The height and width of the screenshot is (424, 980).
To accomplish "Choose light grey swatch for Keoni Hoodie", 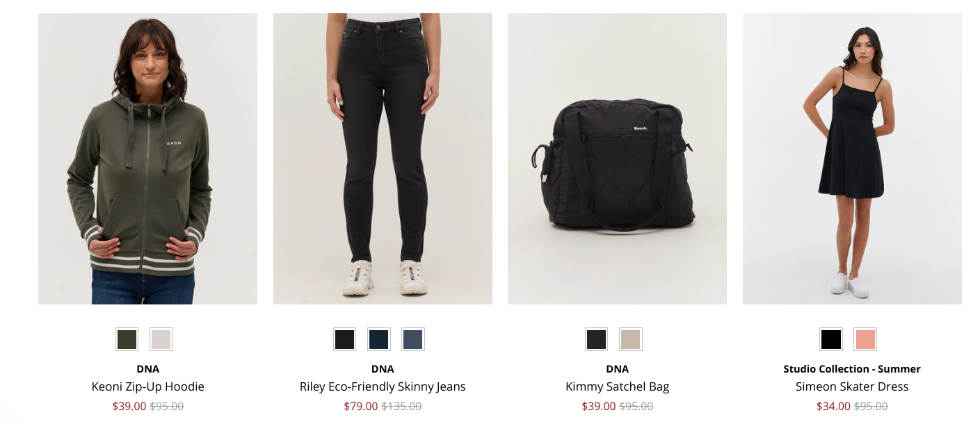I will 161,339.
